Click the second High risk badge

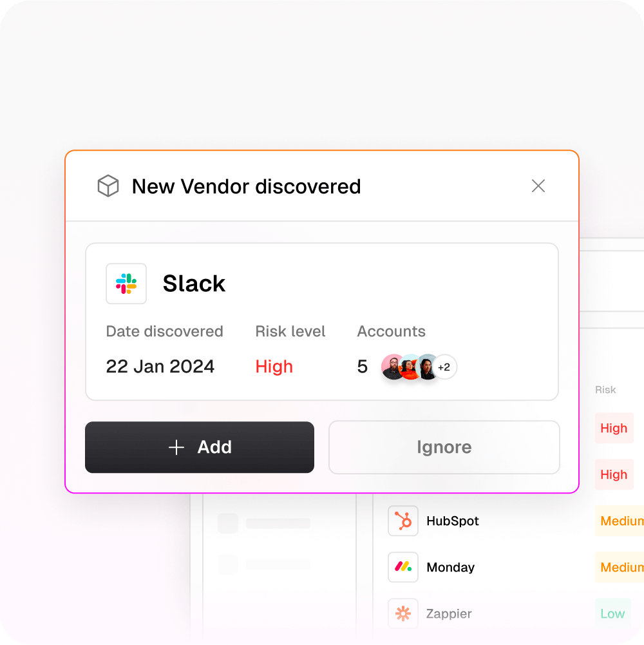[614, 474]
